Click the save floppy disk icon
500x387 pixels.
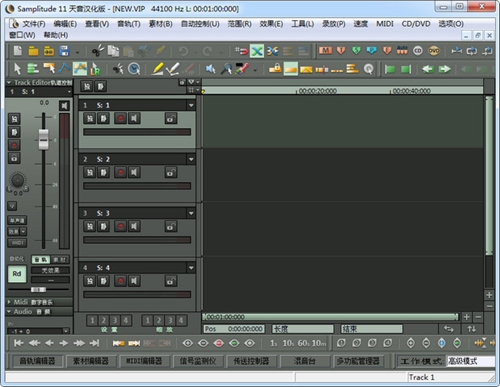(x=64, y=51)
